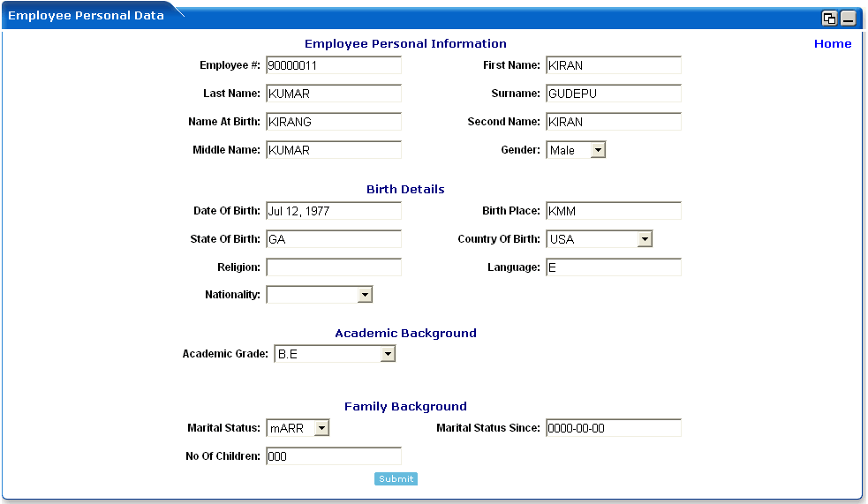
Task: Click the Middle Name input field
Action: 334,150
